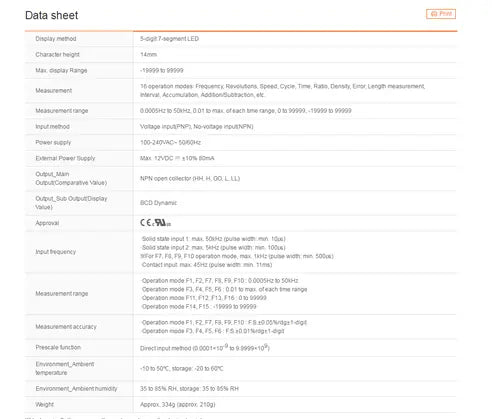Click the External Power Supply label
The height and width of the screenshot is (419, 500).
(65, 158)
